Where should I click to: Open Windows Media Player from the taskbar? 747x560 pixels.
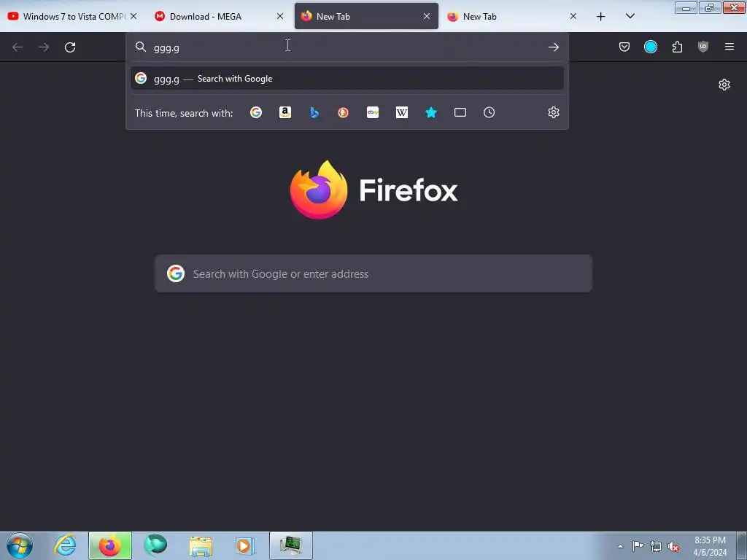point(246,545)
